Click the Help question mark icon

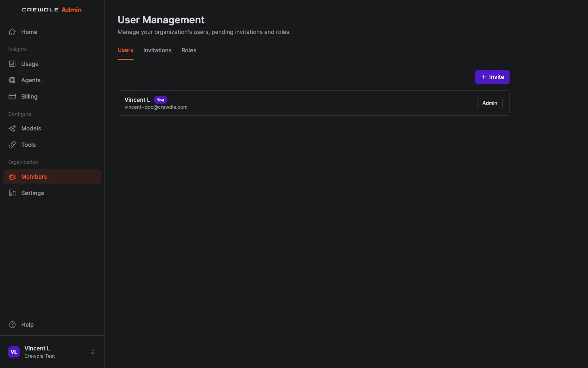pyautogui.click(x=12, y=325)
